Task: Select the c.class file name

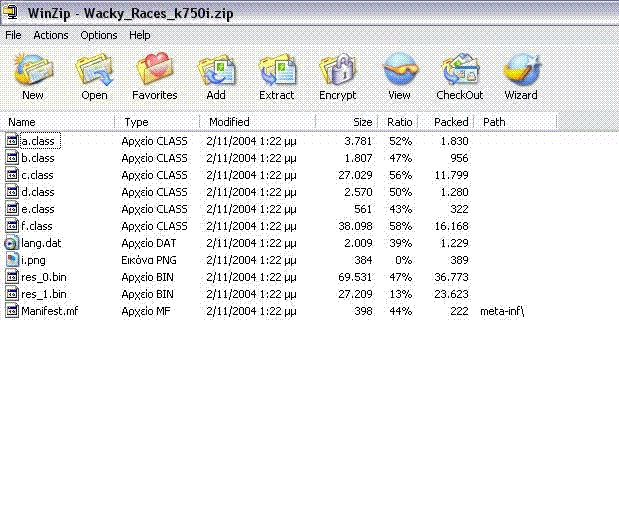Action: [x=38, y=175]
